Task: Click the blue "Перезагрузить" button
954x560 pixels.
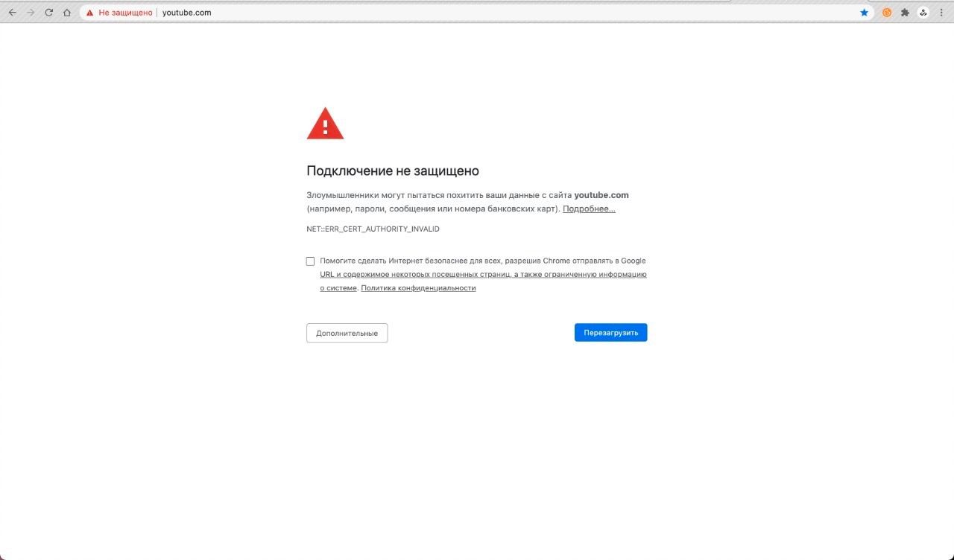Action: [x=610, y=333]
